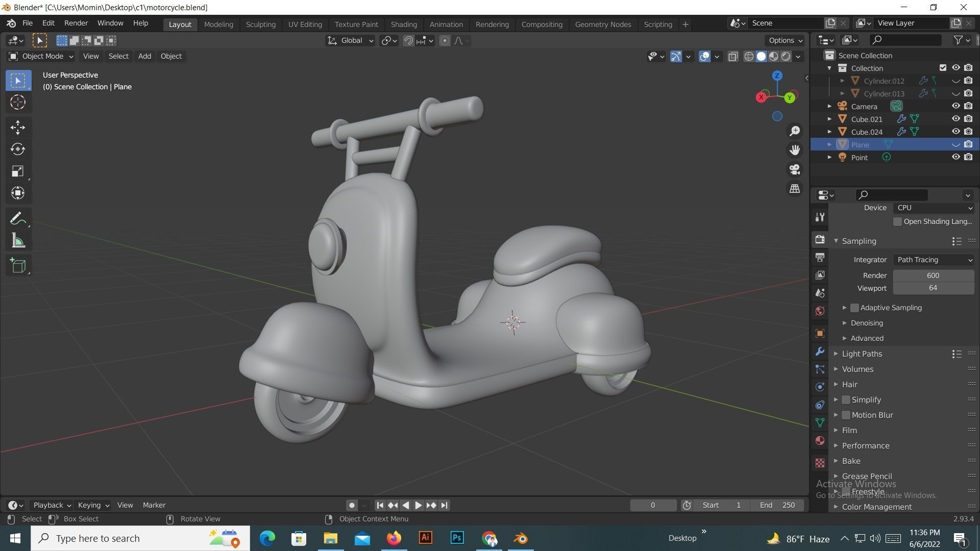Open the Texture properties tab
Image resolution: width=980 pixels, height=551 pixels.
(x=820, y=463)
